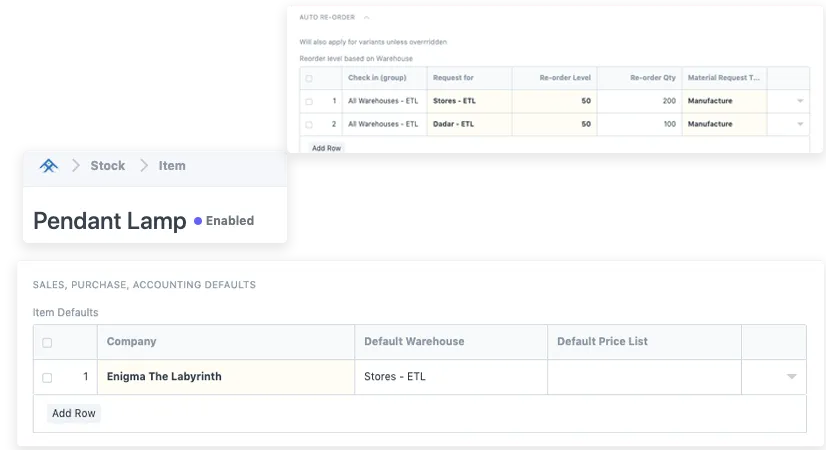Click the ERPNext home logo icon
Image resolution: width=826 pixels, height=450 pixels.
coord(49,166)
